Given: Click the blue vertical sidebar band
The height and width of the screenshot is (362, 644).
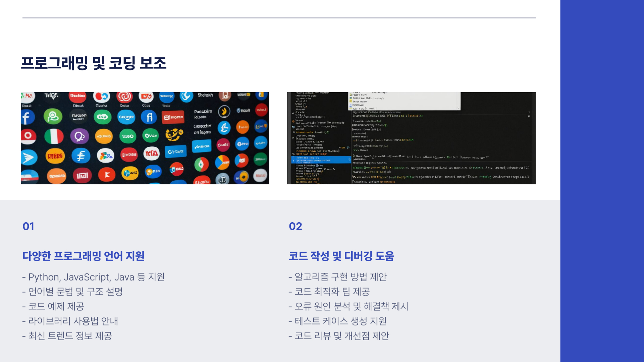Looking at the screenshot, I should (602, 181).
